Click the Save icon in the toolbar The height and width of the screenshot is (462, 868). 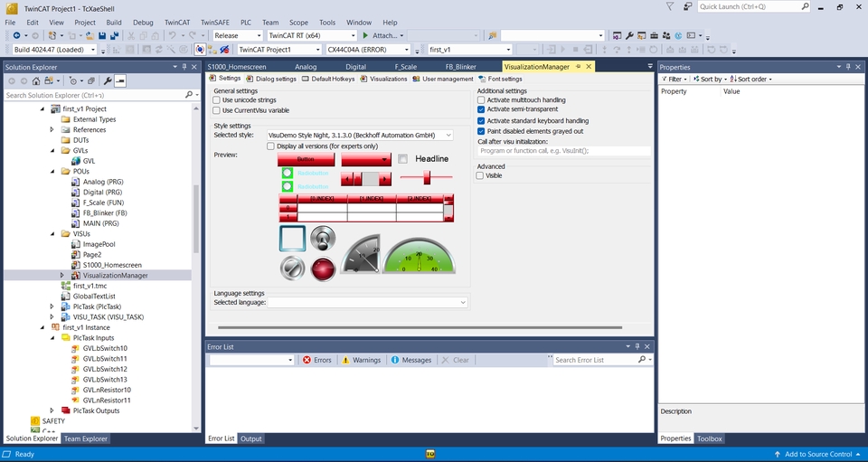pos(102,35)
